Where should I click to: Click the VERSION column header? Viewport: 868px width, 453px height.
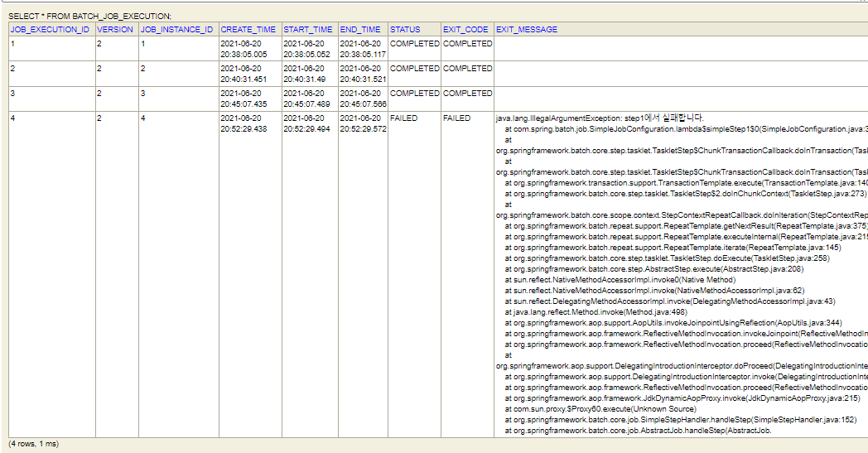(115, 29)
